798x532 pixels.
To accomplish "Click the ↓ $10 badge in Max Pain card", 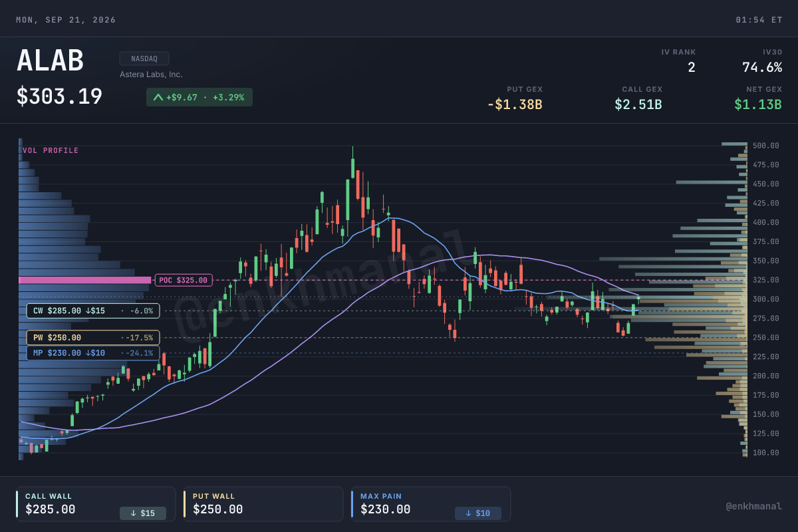I will click(x=478, y=513).
